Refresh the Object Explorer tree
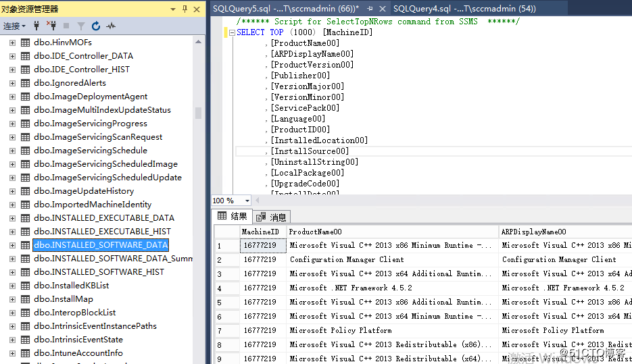 click(96, 26)
